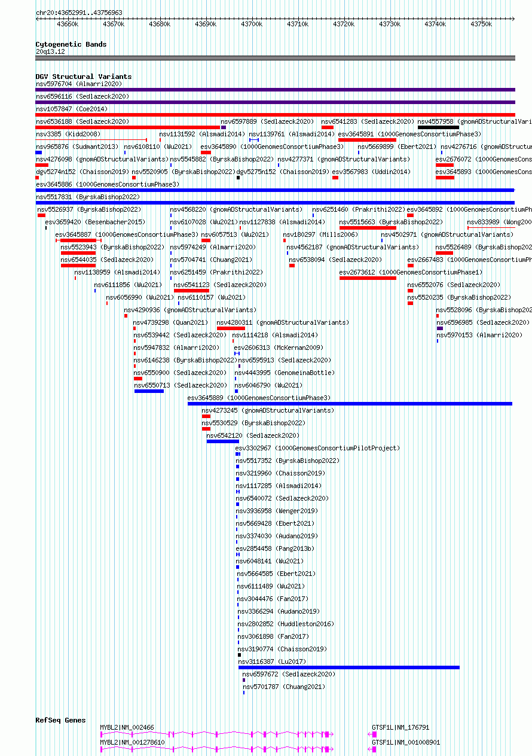Click the nsv1139761 (Alsmadi2014) label

292,134
